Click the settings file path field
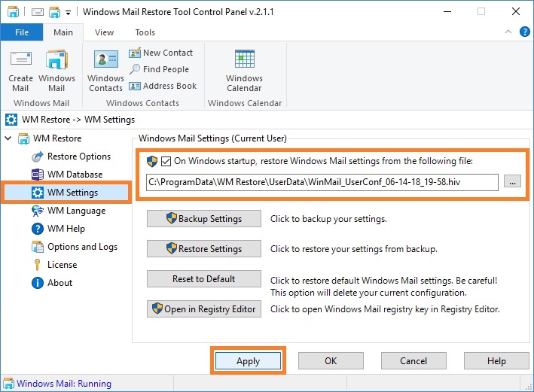534x392 pixels. [x=322, y=182]
